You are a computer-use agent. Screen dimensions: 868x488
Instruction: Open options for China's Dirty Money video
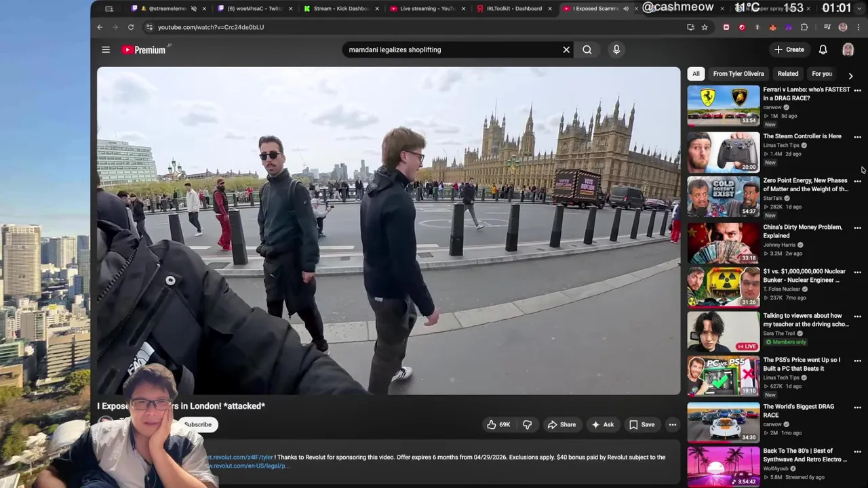coord(857,228)
